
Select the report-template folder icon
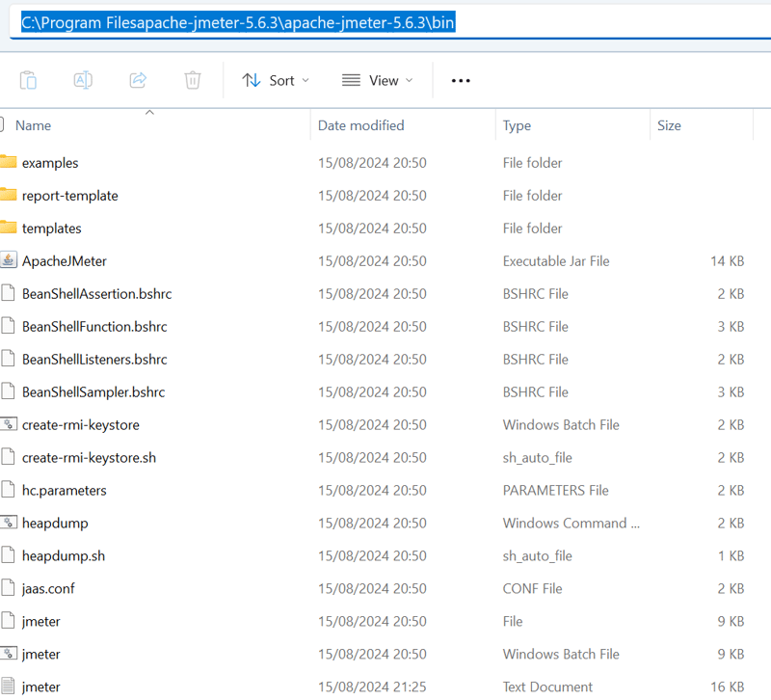pyautogui.click(x=9, y=195)
